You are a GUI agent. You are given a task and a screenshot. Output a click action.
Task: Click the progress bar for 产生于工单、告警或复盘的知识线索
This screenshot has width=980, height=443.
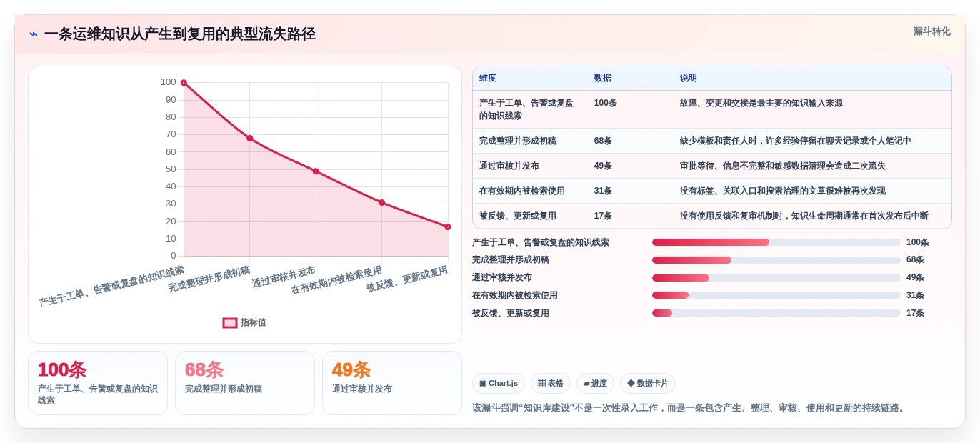(x=776, y=242)
